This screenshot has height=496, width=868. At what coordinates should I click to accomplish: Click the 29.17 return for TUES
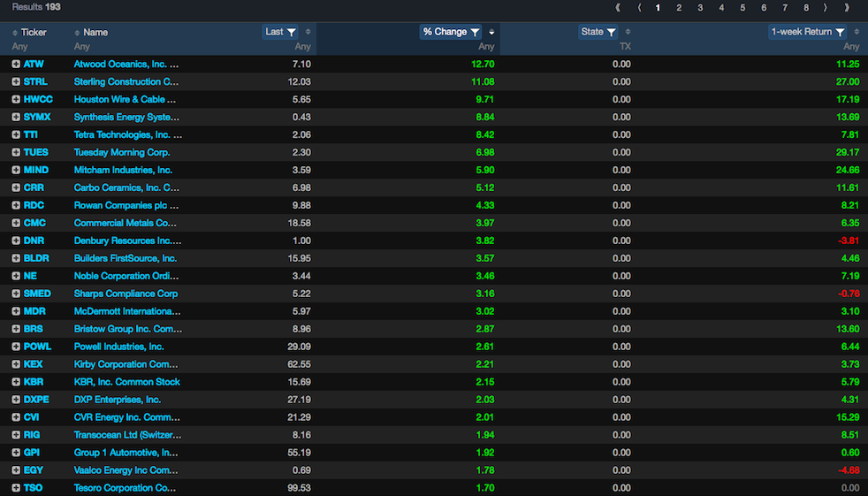pyautogui.click(x=848, y=152)
